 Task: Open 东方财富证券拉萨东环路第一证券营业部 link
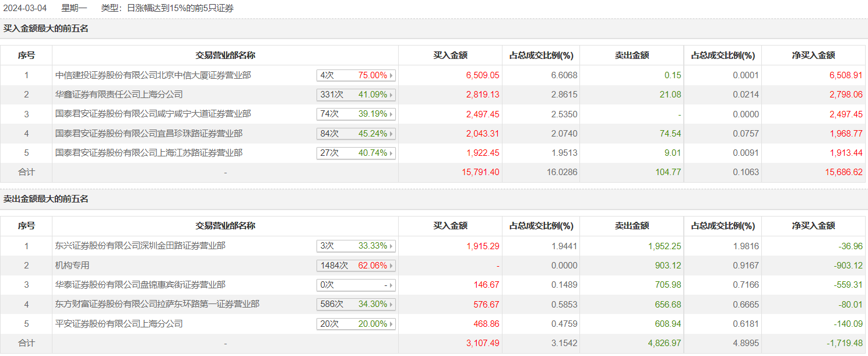click(157, 304)
